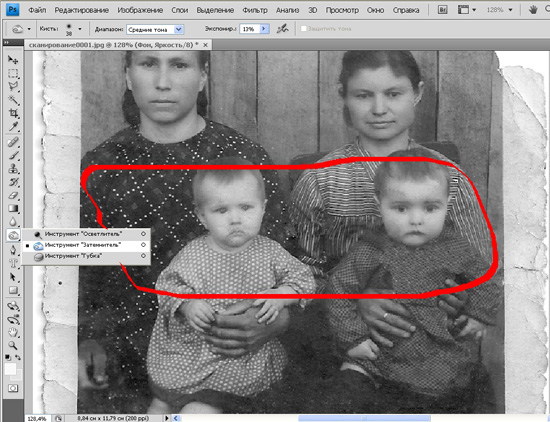Toggle Quick Mask mode button

point(13,388)
